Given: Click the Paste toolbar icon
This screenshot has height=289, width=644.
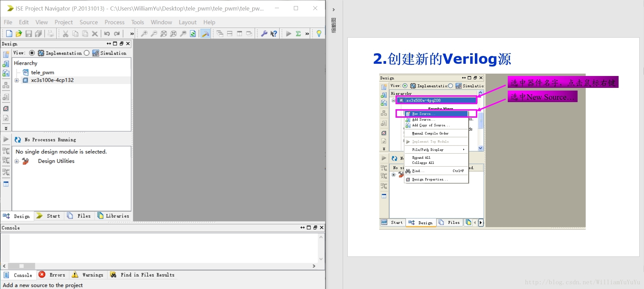Looking at the screenshot, I should tap(85, 34).
